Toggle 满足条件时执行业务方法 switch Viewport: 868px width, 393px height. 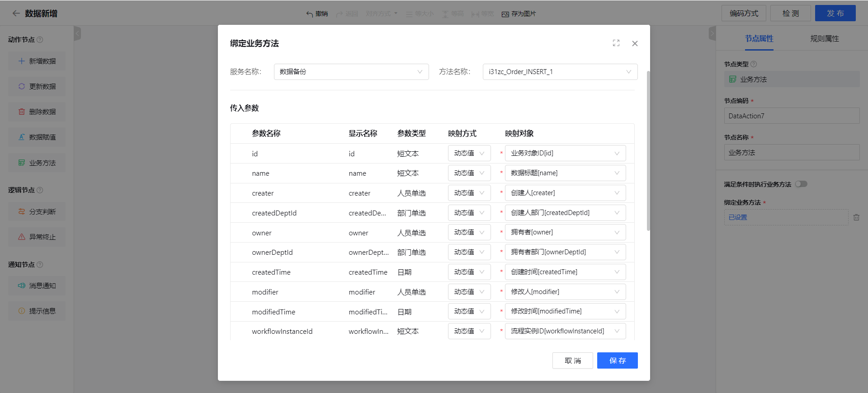coord(802,184)
